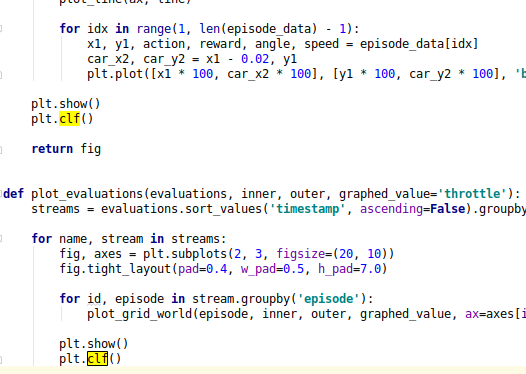Click sort_values method name
This screenshot has width=526, height=374.
tap(223, 209)
